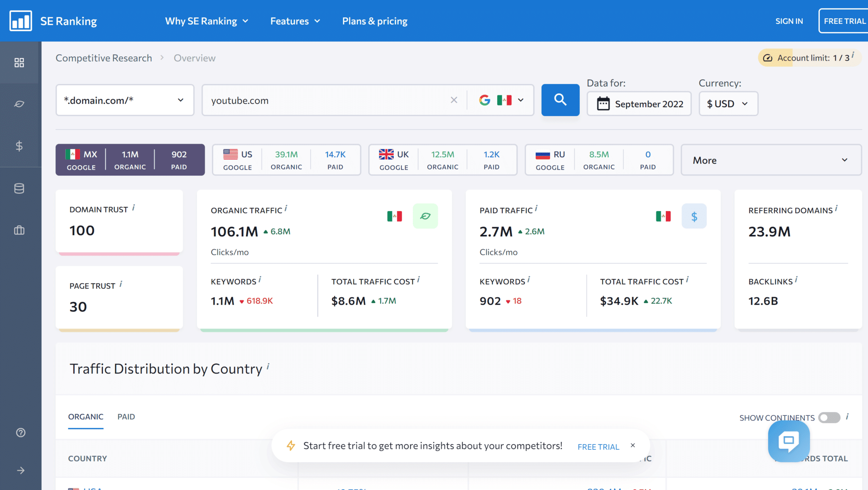The width and height of the screenshot is (868, 490).
Task: Open the September 2022 date picker
Action: click(x=639, y=104)
